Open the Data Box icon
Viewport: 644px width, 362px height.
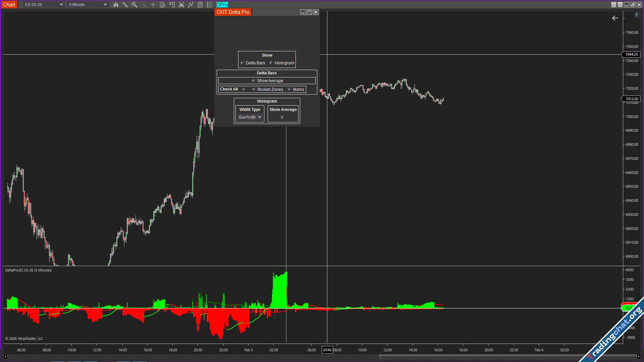pos(163,5)
